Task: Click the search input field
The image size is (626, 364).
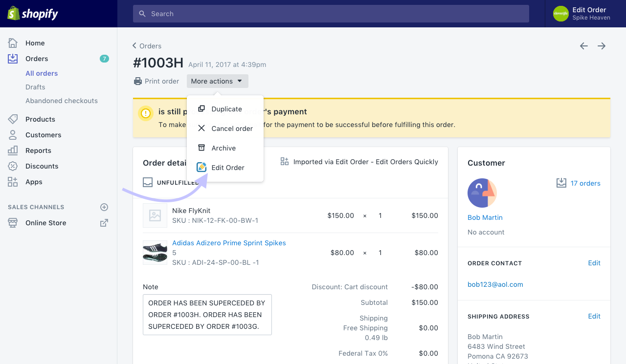Action: 331,14
